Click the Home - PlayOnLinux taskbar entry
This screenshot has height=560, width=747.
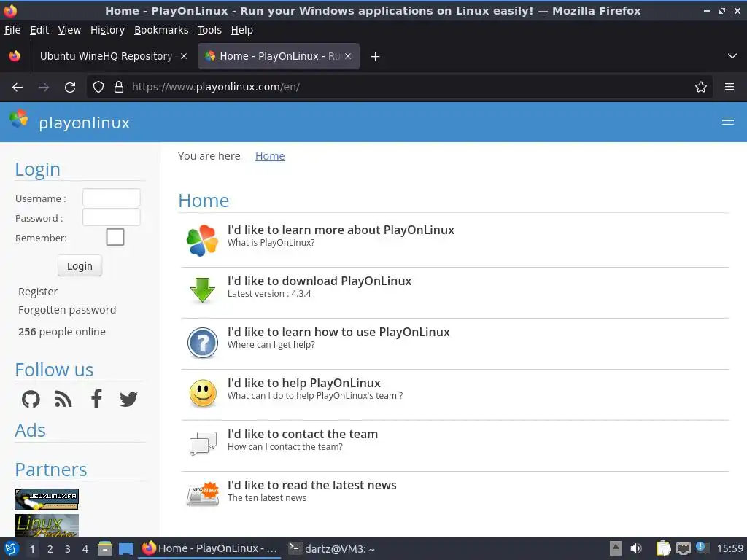coord(209,548)
